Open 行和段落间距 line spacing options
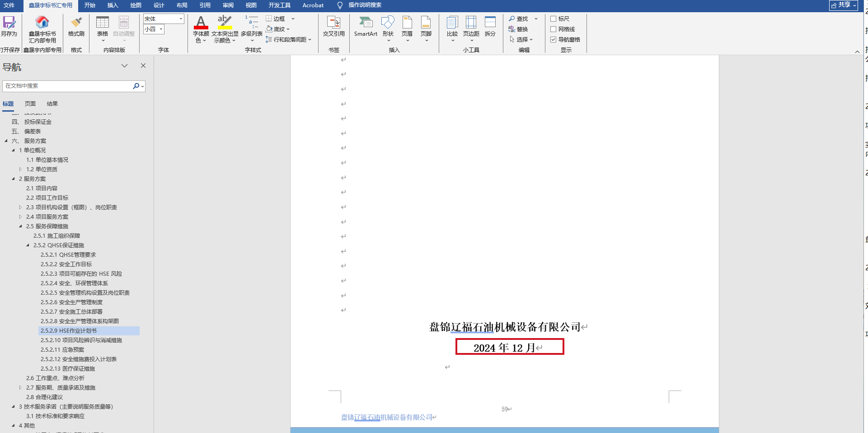The width and height of the screenshot is (868, 433). click(x=289, y=39)
